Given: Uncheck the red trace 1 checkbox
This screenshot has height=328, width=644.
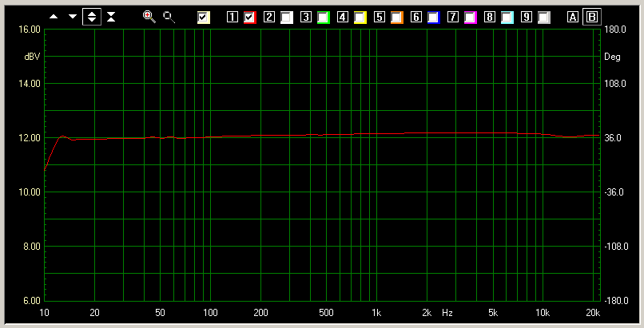Looking at the screenshot, I should tap(249, 17).
